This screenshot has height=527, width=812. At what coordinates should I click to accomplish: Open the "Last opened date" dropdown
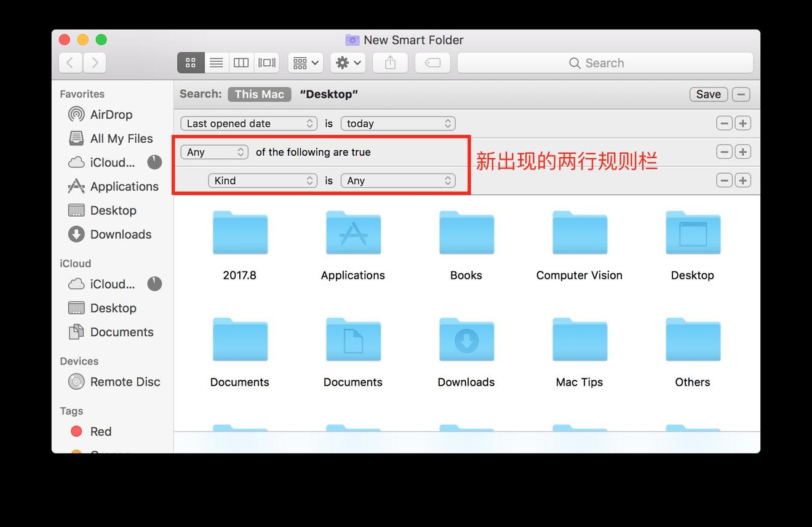249,123
